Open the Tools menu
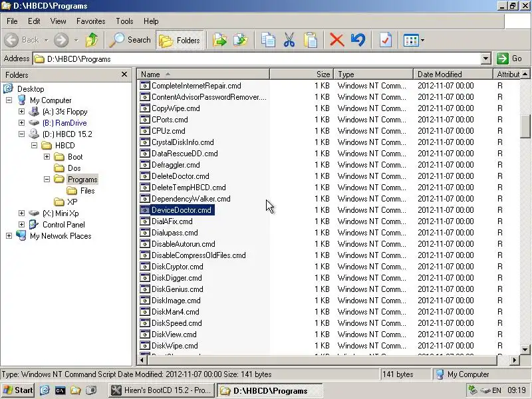This screenshot has height=399, width=532. pyautogui.click(x=124, y=21)
